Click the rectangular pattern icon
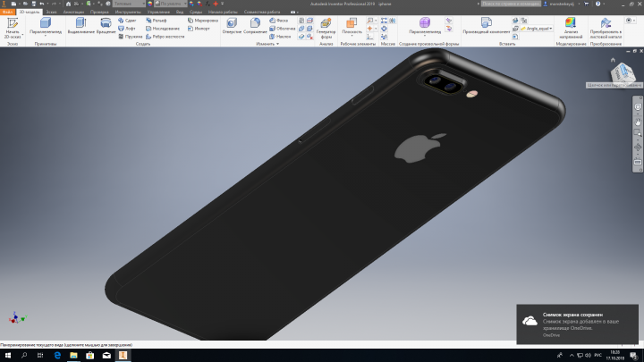Image resolution: width=644 pixels, height=362 pixels. point(384,21)
